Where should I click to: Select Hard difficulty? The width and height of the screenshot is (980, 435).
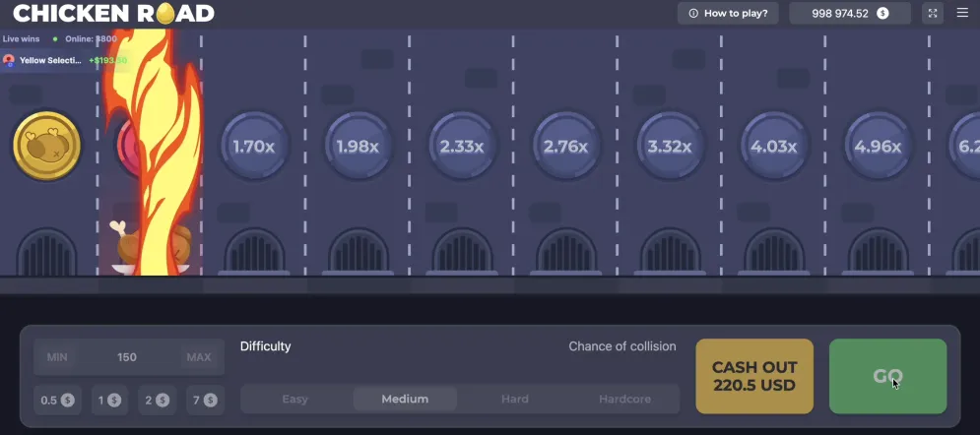pos(515,399)
